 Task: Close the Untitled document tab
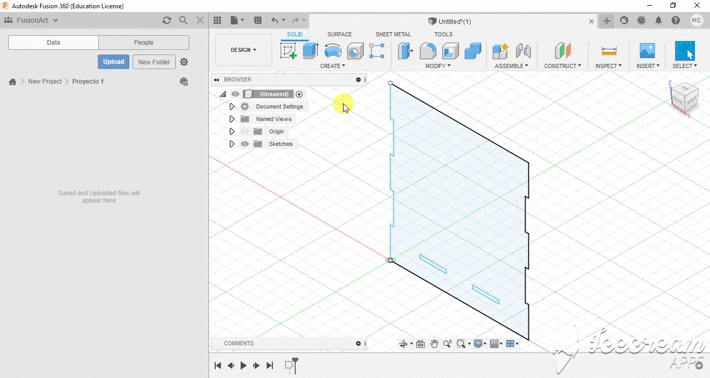(591, 21)
